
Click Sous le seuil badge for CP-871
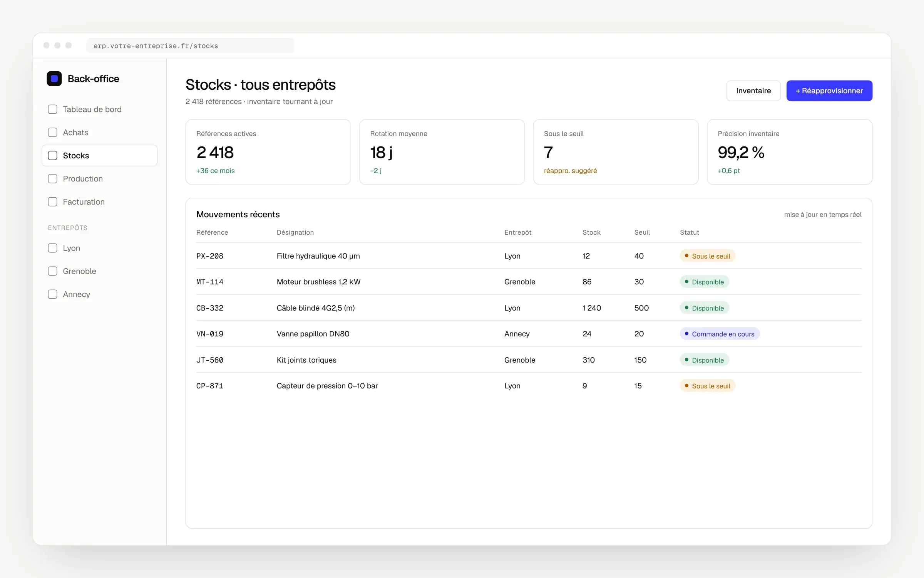708,386
